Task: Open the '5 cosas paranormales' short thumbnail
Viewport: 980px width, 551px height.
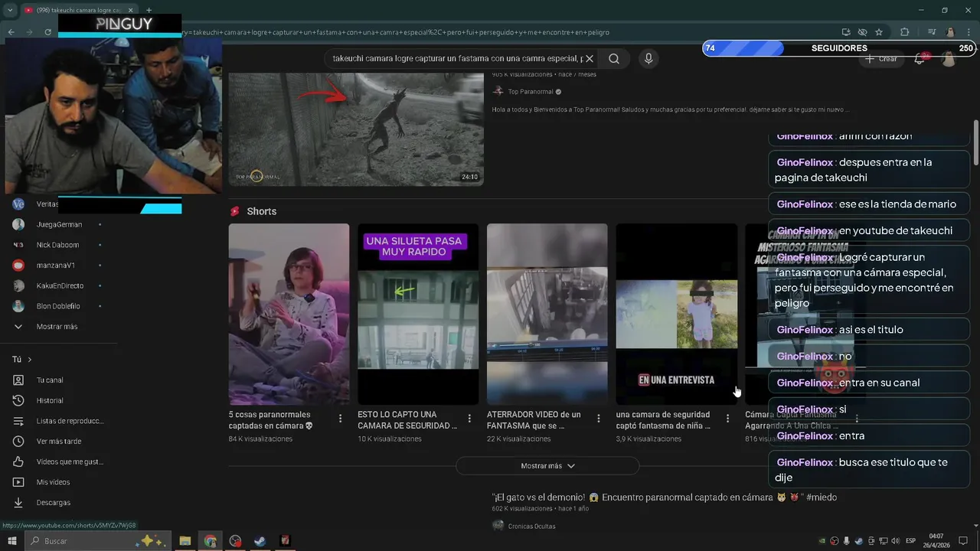Action: (289, 314)
